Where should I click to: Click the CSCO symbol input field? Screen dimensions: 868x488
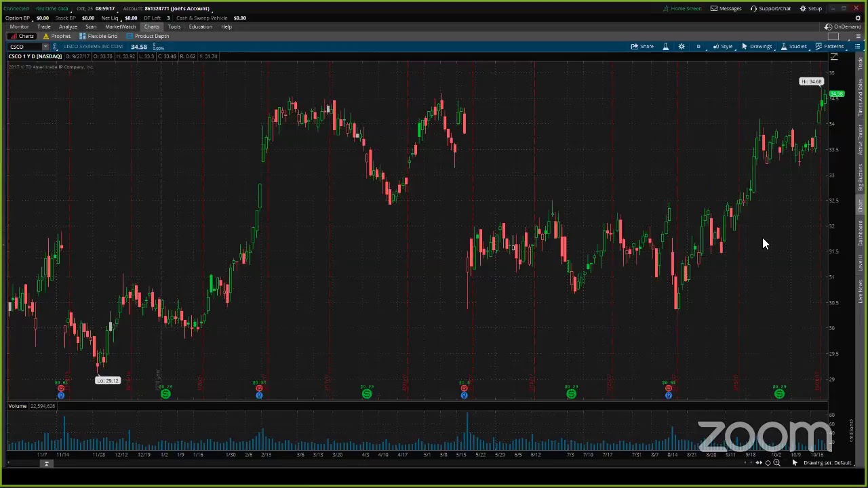tap(24, 47)
